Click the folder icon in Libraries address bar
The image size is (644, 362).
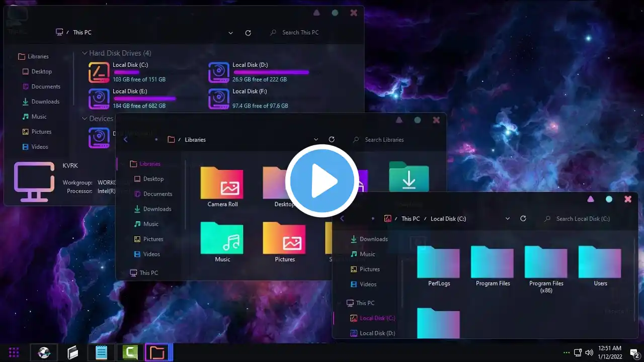pos(171,139)
